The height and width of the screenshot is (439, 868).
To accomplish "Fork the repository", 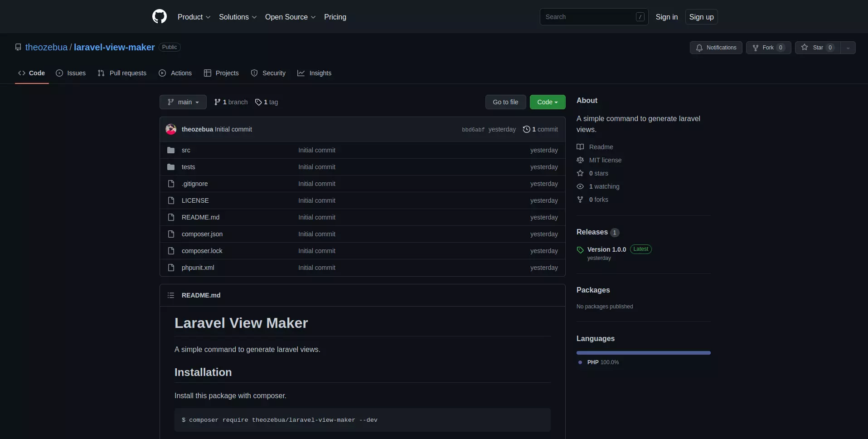I will point(769,48).
